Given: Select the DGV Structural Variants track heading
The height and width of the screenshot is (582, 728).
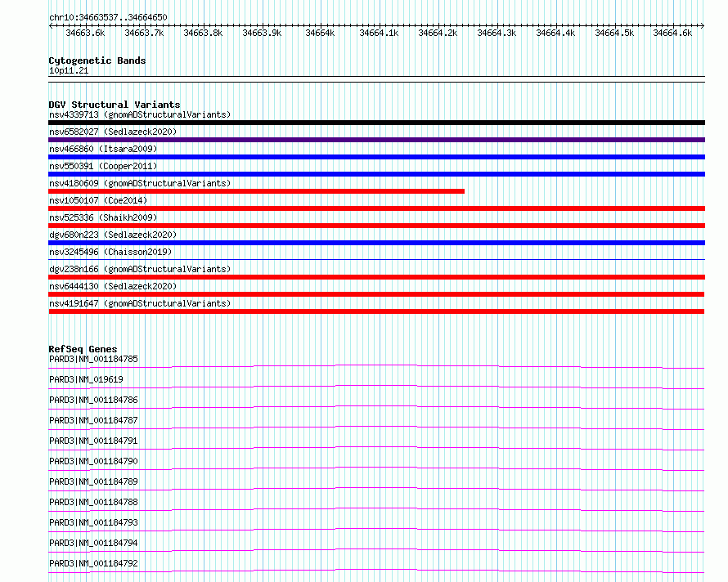Looking at the screenshot, I should pos(115,105).
